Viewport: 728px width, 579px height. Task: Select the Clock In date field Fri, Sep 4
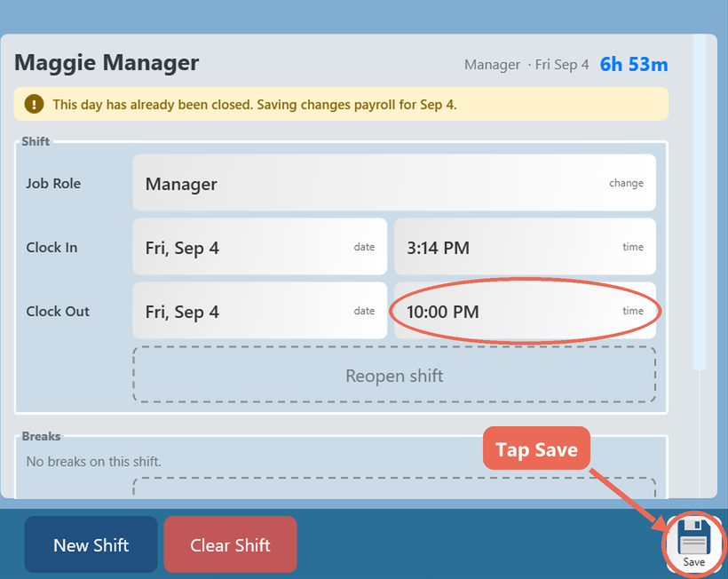(260, 247)
